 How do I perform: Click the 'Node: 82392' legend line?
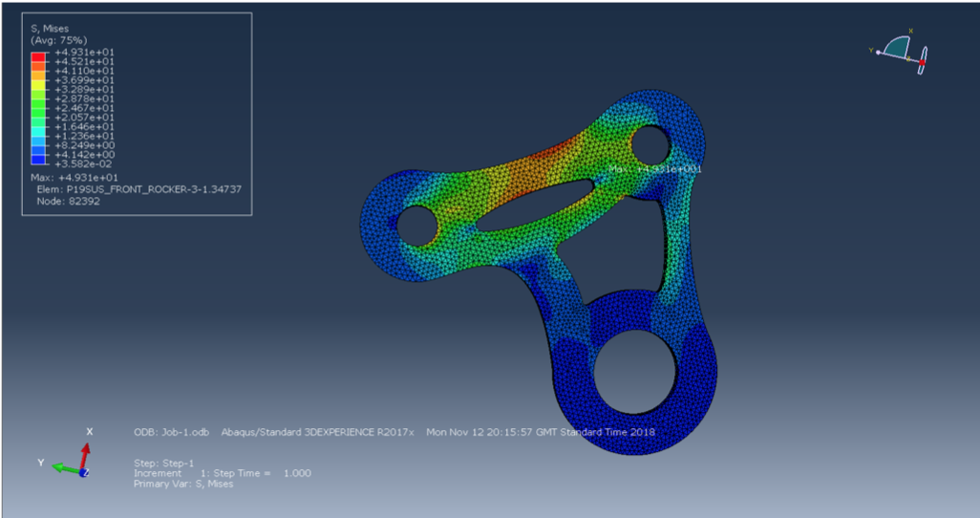tap(69, 202)
